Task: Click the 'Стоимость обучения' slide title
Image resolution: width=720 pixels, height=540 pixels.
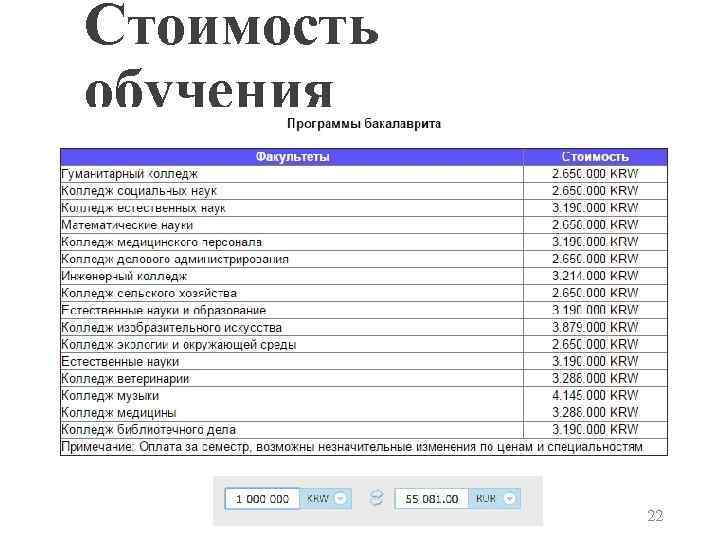Action: [232, 55]
